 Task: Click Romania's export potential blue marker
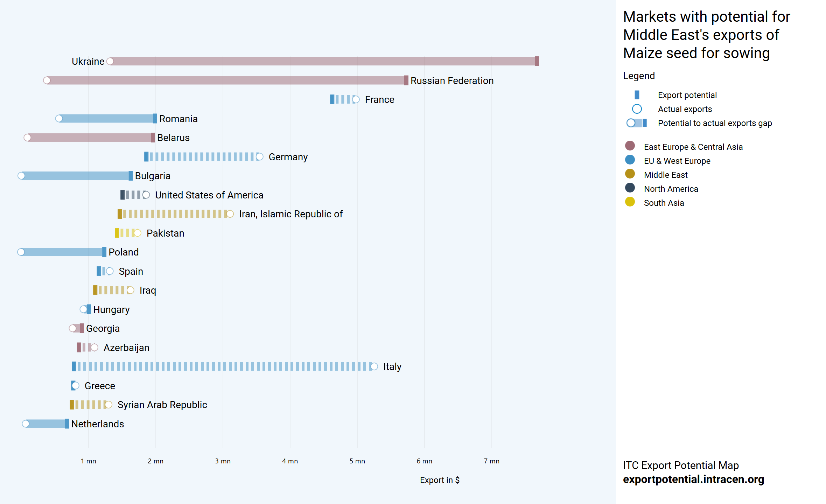155,119
